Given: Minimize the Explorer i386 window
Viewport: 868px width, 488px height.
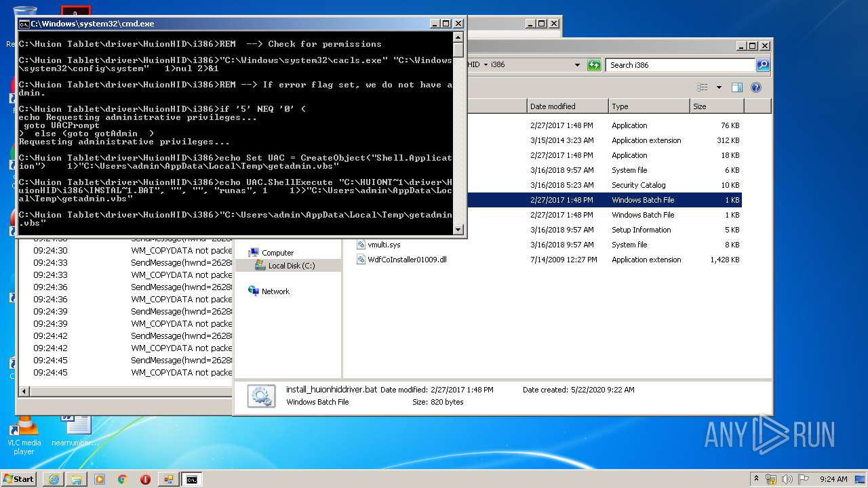Looking at the screenshot, I should click(741, 46).
